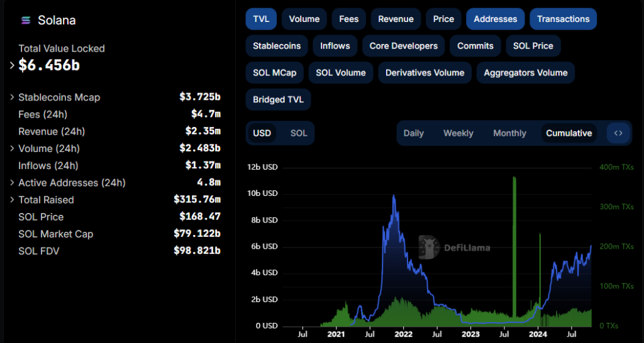
Task: Click the Solana chain name heading
Action: [x=57, y=20]
